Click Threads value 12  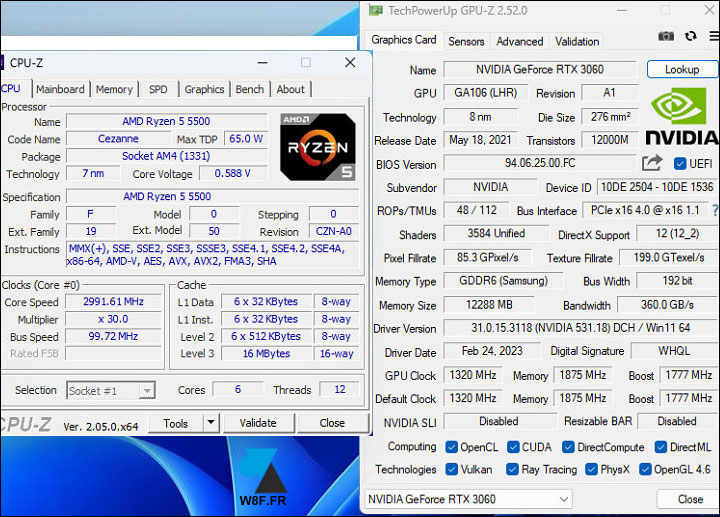tap(339, 389)
